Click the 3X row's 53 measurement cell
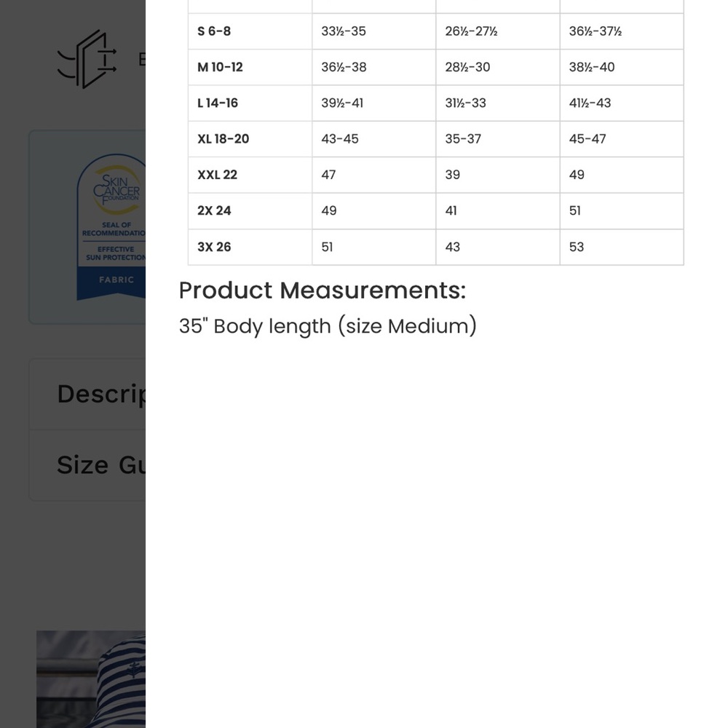This screenshot has height=728, width=728. [622, 247]
